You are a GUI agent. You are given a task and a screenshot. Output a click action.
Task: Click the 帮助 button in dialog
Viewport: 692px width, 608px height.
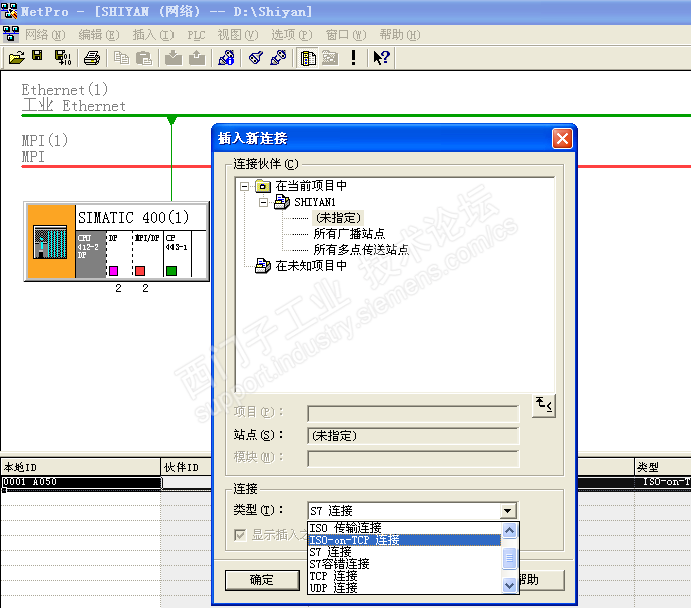[x=541, y=580]
